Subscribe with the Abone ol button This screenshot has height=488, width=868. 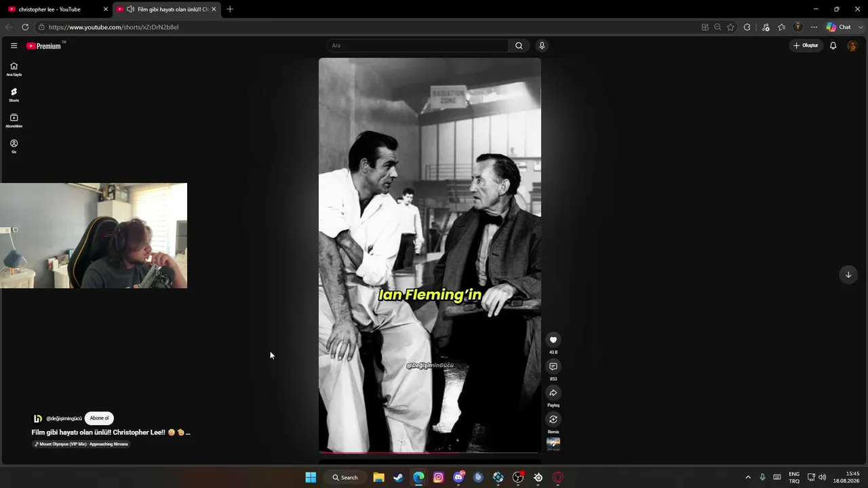pyautogui.click(x=99, y=418)
